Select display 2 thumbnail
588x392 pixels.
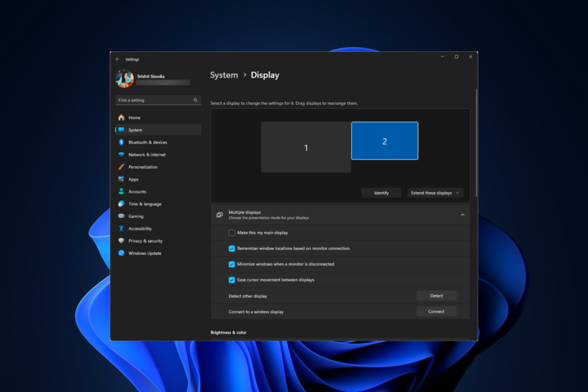click(385, 141)
